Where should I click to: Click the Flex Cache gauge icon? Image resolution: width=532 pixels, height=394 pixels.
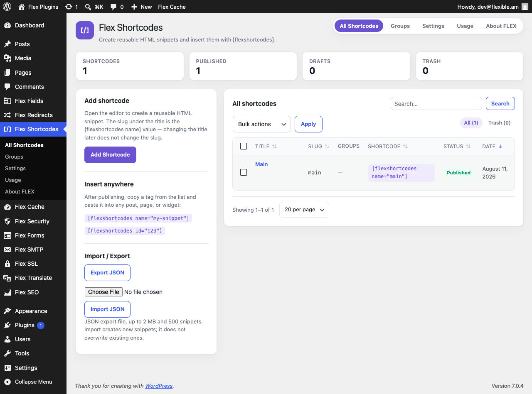(7, 207)
